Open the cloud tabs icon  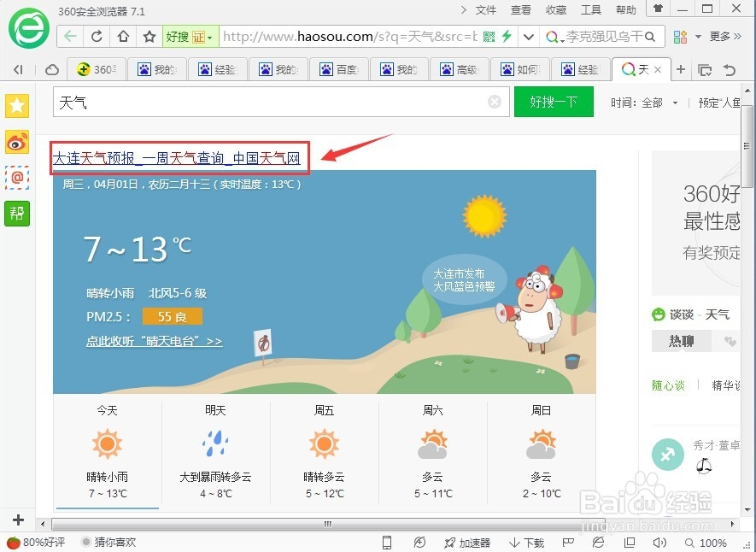click(x=52, y=70)
